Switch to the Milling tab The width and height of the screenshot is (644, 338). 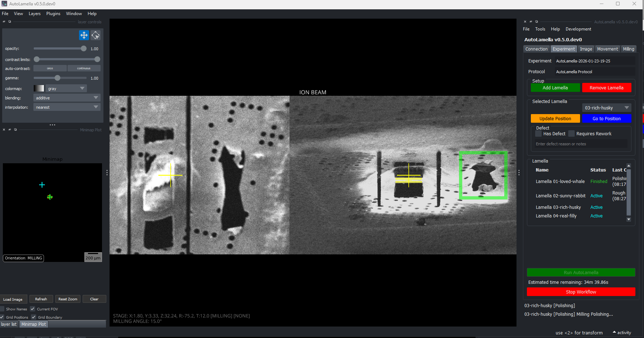tap(629, 49)
